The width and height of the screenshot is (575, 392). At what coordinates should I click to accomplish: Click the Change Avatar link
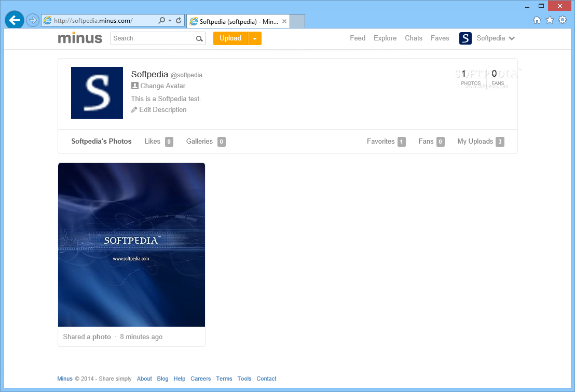click(x=163, y=86)
